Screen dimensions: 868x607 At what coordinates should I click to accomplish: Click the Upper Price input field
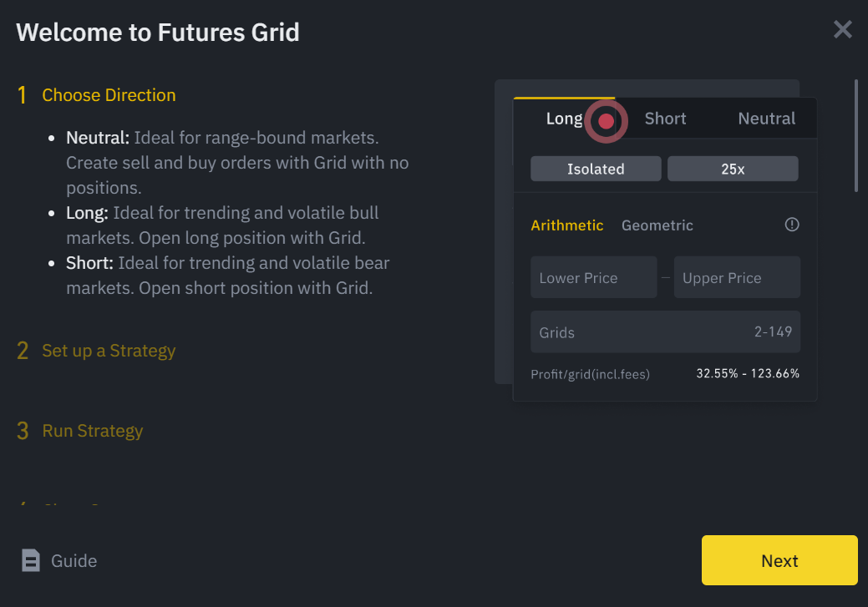pos(737,278)
